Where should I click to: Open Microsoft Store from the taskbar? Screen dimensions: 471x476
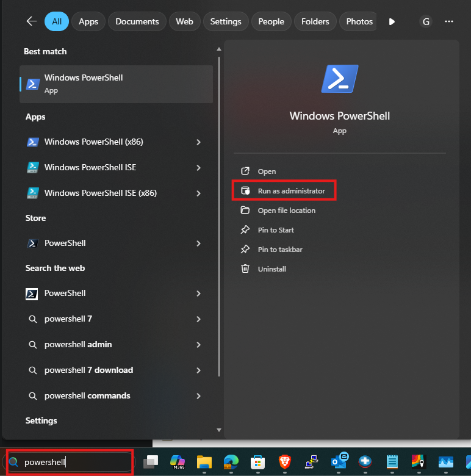point(257,462)
